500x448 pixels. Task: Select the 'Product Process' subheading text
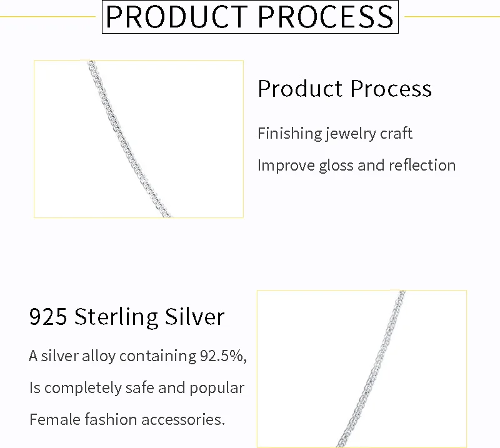click(x=345, y=88)
